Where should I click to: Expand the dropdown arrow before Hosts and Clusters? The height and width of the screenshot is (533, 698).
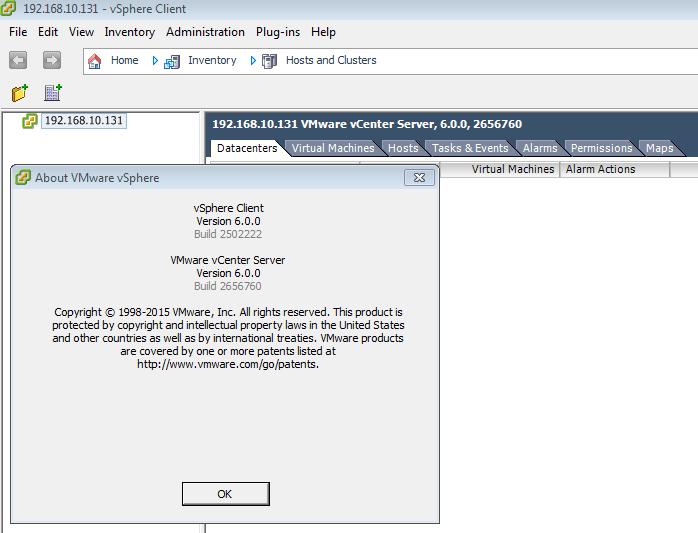tap(253, 61)
